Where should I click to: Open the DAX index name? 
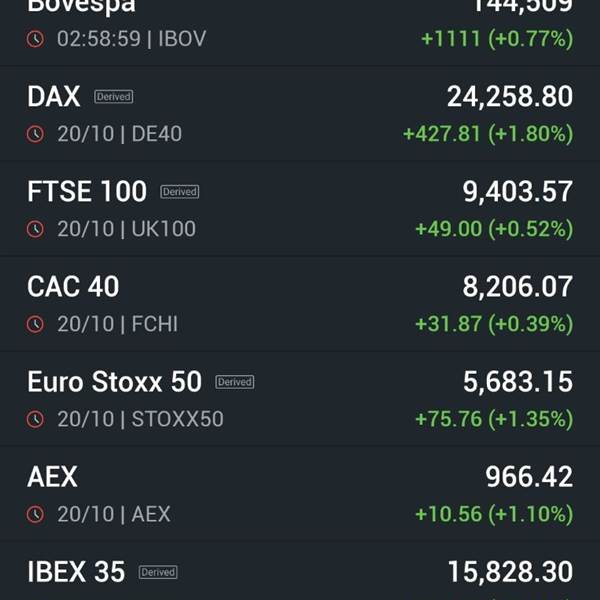pyautogui.click(x=54, y=96)
